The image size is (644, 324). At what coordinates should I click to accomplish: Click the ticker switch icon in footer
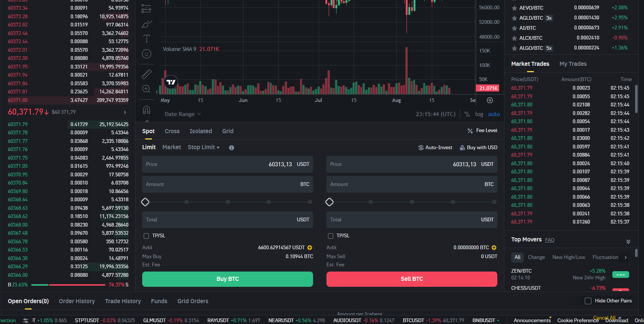26,320
